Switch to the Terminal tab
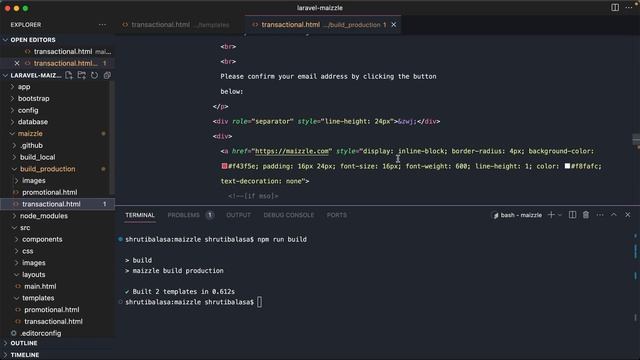 (140, 215)
